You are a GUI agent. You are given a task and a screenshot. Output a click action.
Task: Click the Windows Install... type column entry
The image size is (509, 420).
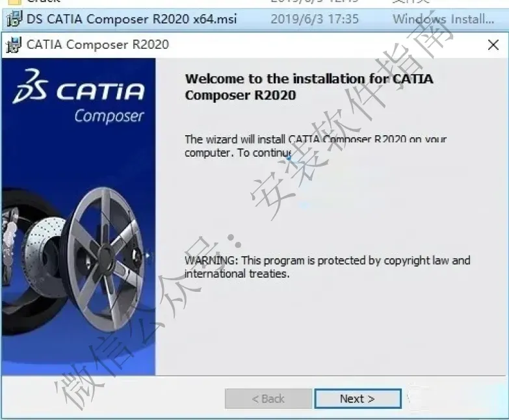tap(443, 19)
